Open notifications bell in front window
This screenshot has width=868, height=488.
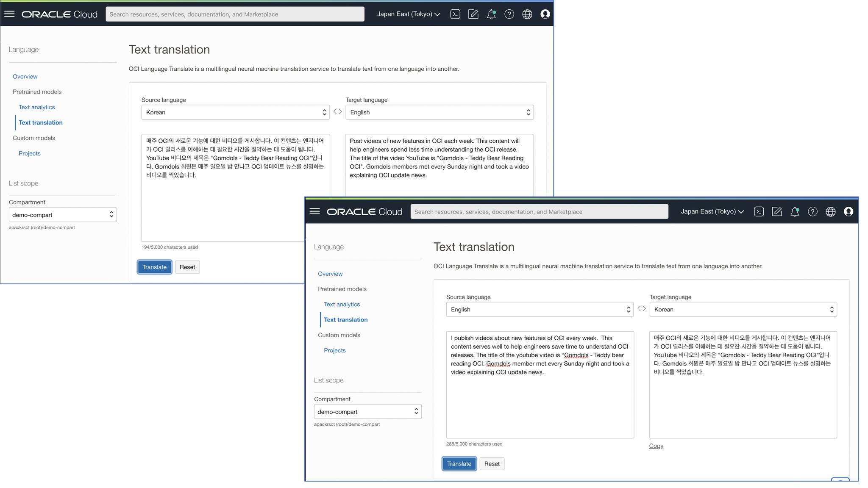point(795,211)
